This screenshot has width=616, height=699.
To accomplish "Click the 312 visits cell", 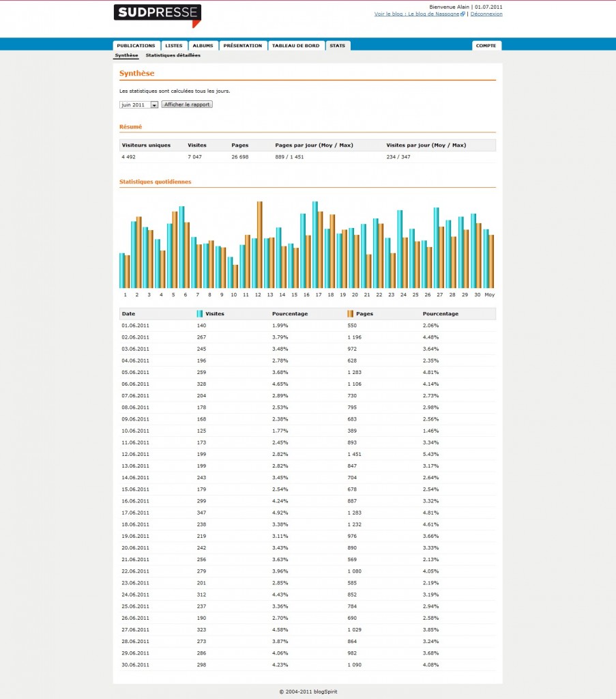I will click(x=201, y=595).
